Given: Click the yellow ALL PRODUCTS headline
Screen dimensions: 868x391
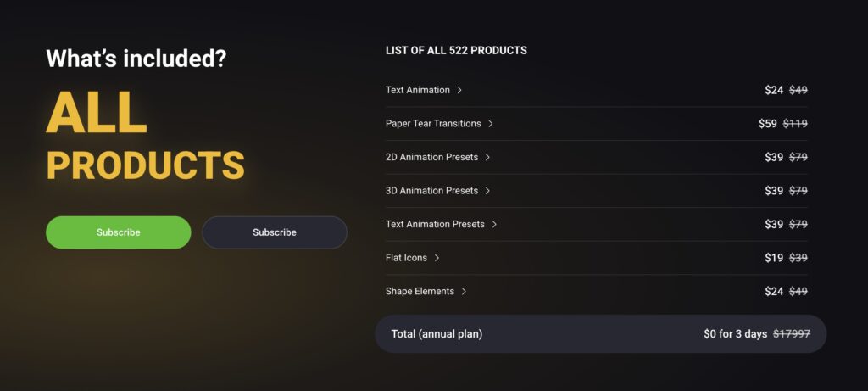Looking at the screenshot, I should pos(145,135).
